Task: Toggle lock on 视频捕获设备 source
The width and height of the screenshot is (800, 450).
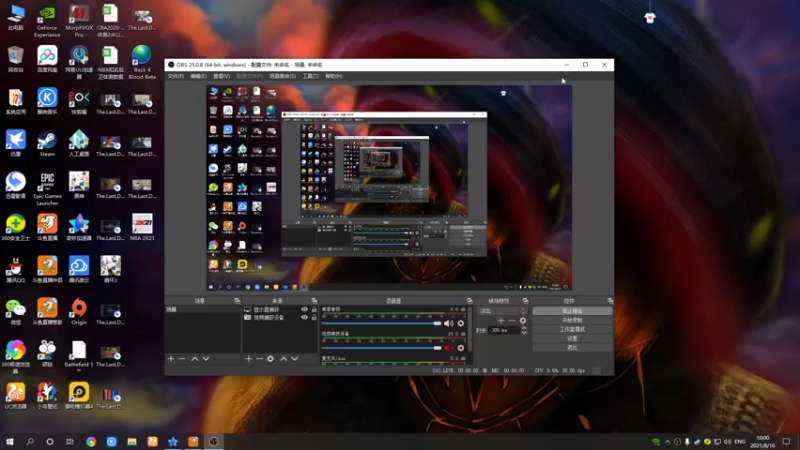Action: click(x=314, y=317)
